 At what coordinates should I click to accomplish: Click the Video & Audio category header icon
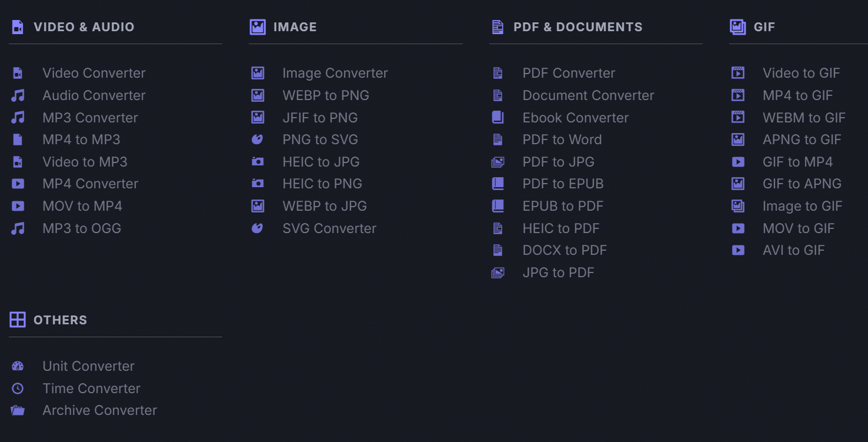click(x=18, y=27)
